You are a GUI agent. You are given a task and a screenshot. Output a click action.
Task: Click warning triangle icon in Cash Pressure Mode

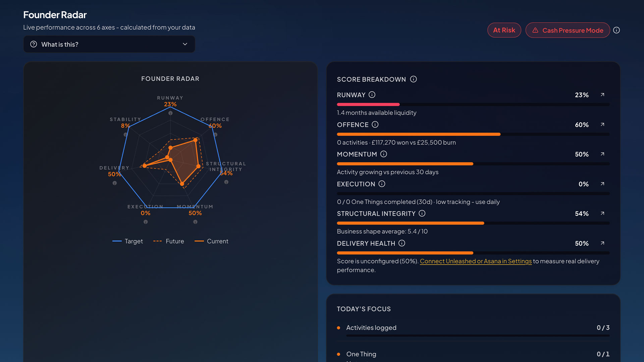[535, 30]
